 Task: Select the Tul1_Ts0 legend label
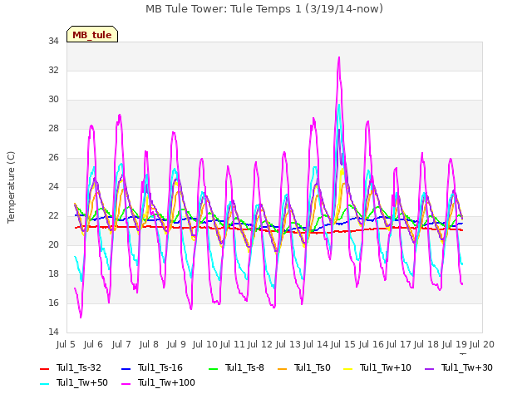[313, 367]
